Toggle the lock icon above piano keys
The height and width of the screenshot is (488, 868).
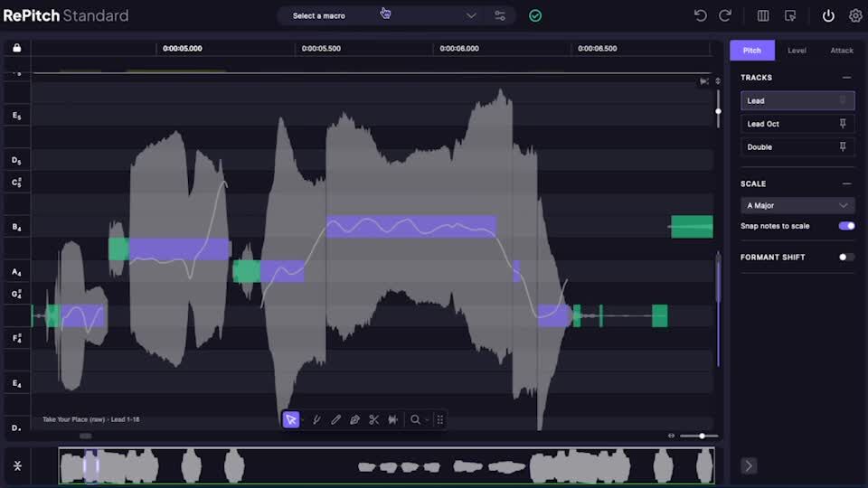[x=16, y=48]
